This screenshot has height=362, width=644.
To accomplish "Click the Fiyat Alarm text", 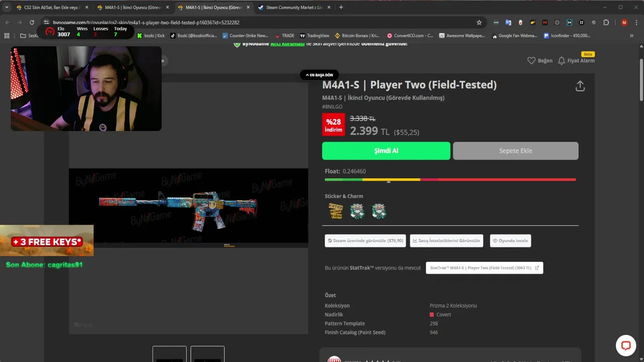I will [581, 61].
